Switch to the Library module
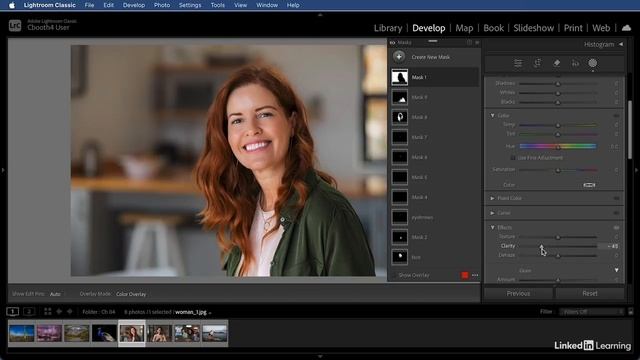640x360 pixels. tap(388, 28)
